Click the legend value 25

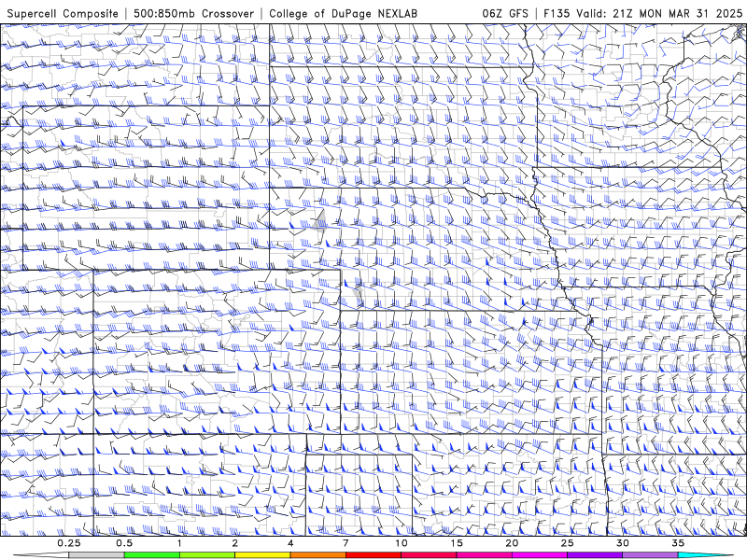(x=568, y=543)
